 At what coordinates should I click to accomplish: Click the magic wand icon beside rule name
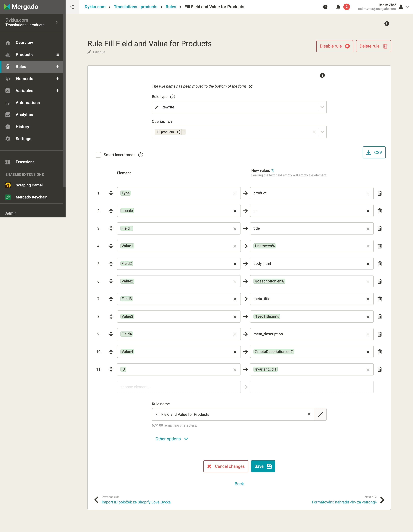(320, 414)
